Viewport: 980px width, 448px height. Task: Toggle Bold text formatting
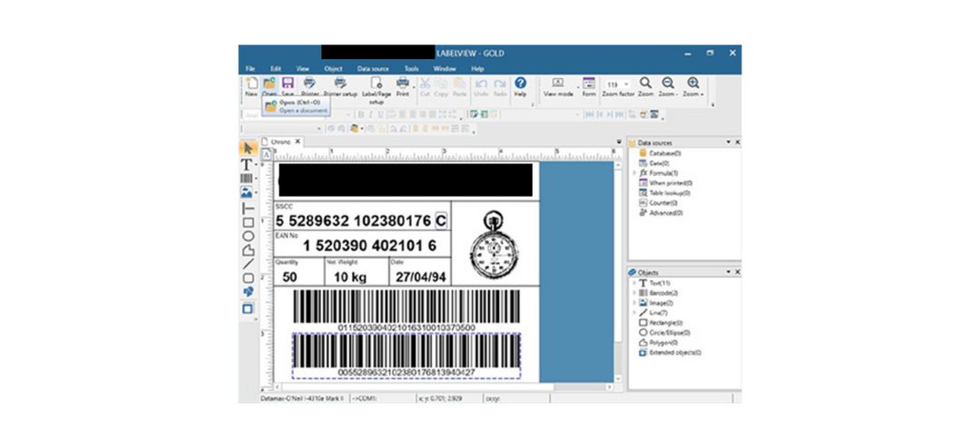click(360, 114)
